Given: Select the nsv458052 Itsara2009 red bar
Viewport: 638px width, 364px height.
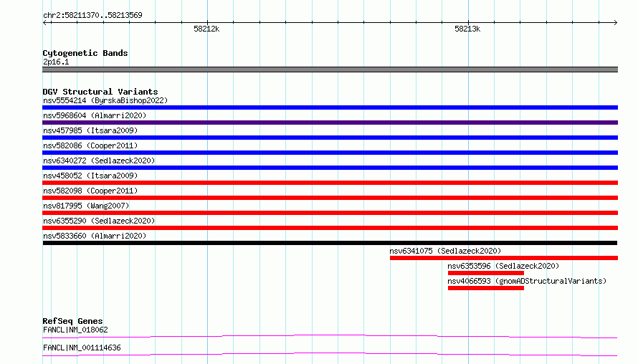Looking at the screenshot, I should [x=330, y=183].
